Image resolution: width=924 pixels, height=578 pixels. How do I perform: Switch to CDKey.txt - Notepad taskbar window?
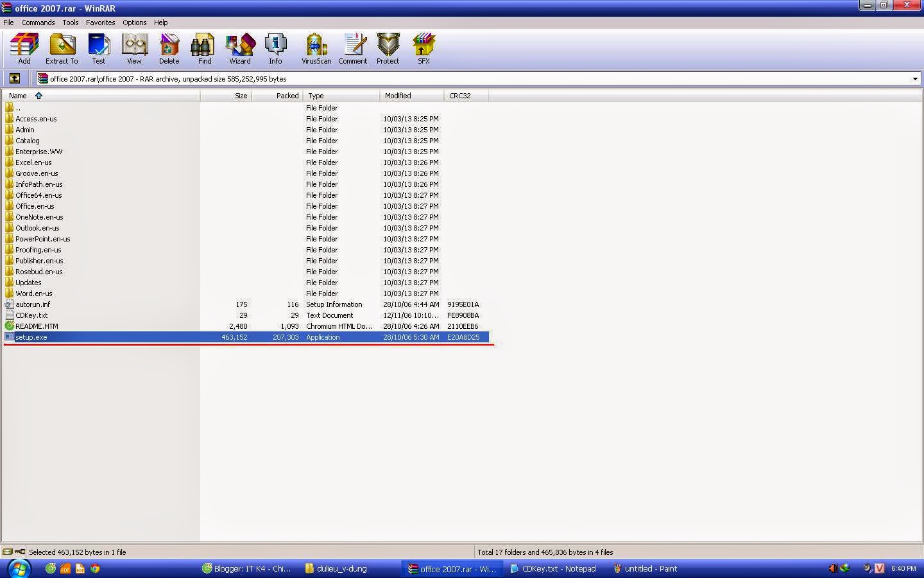(554, 568)
